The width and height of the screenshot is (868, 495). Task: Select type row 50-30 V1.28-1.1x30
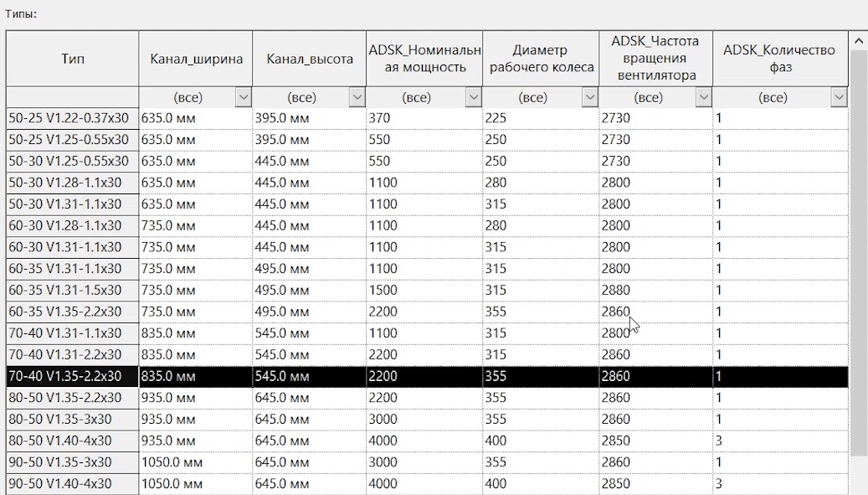pos(72,183)
